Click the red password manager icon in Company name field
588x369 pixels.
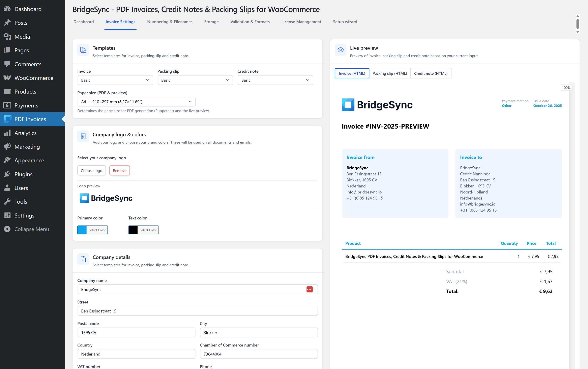(309, 289)
